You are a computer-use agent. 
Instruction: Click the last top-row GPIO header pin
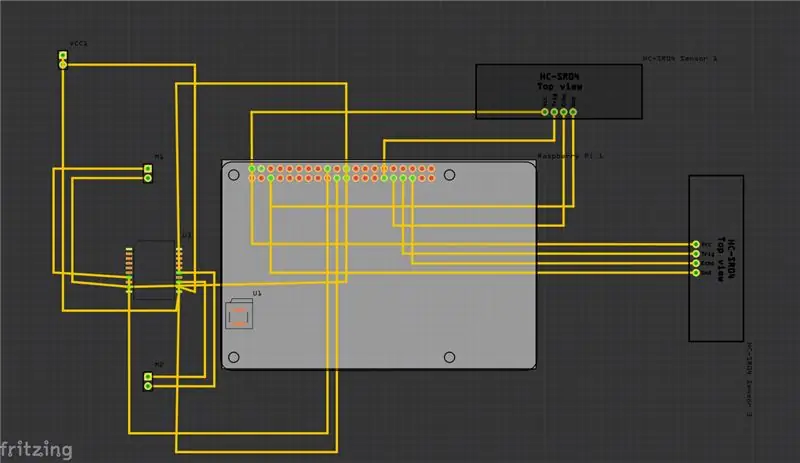tap(432, 168)
